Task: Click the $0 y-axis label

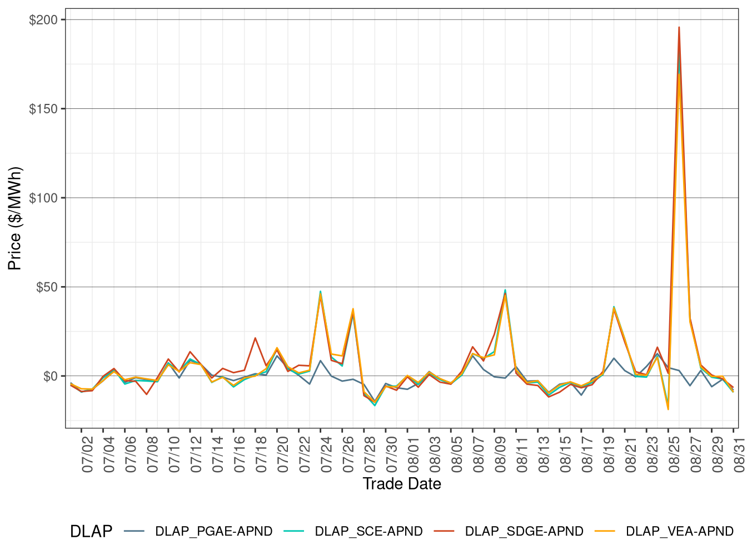Action: [x=51, y=376]
